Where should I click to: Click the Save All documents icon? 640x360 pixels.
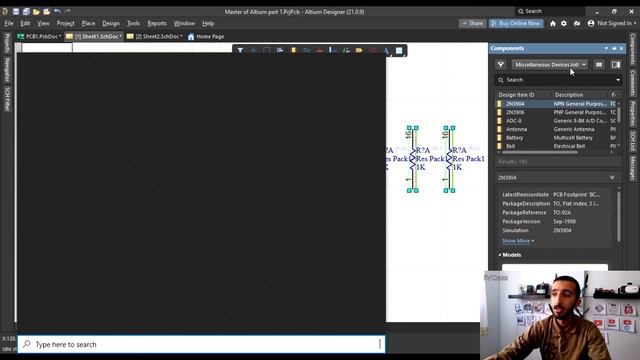coord(26,11)
